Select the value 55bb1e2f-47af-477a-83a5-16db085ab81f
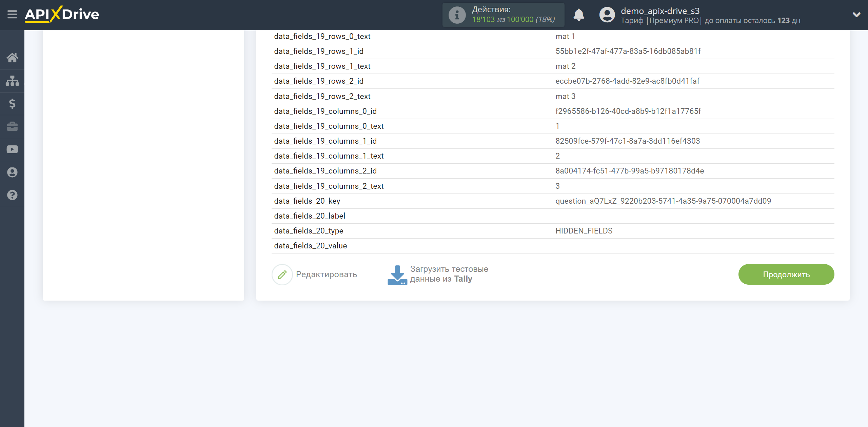Image resolution: width=868 pixels, height=427 pixels. 628,51
